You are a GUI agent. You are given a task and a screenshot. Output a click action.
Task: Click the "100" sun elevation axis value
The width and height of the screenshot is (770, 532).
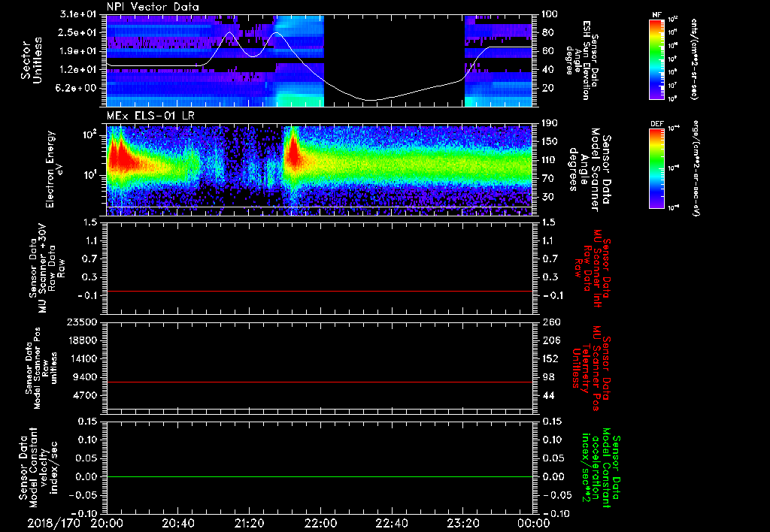pyautogui.click(x=550, y=14)
